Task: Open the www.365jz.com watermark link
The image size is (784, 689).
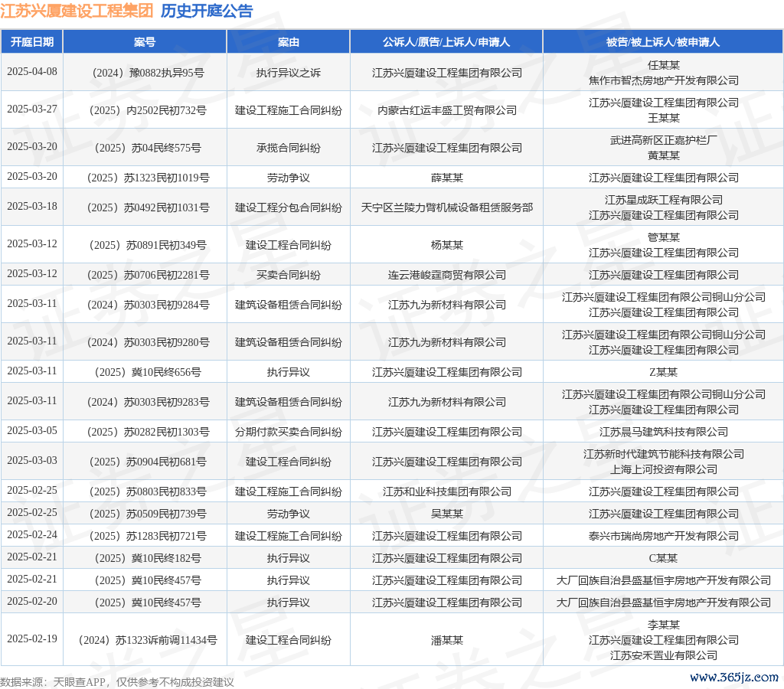Action: [734, 678]
